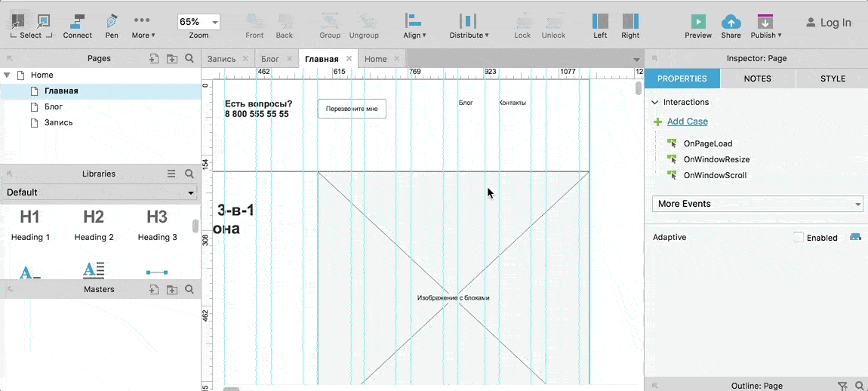Pick the Heading 3 widget

157,226
